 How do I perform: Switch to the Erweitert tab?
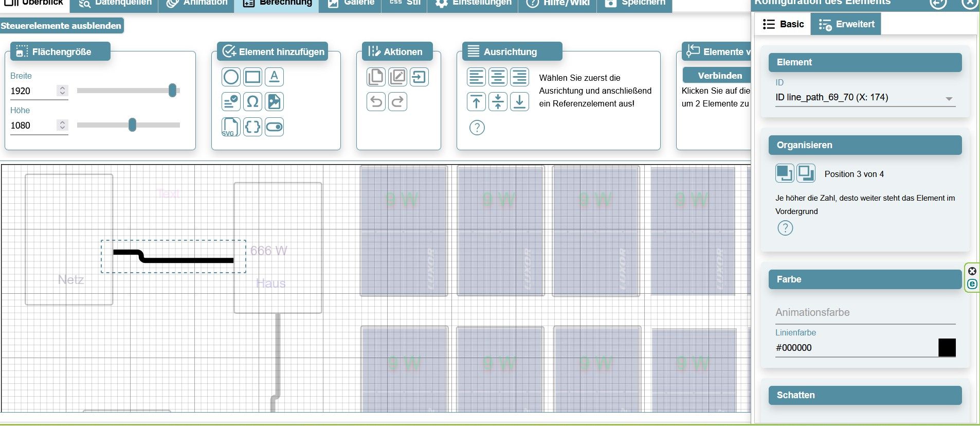click(x=846, y=24)
